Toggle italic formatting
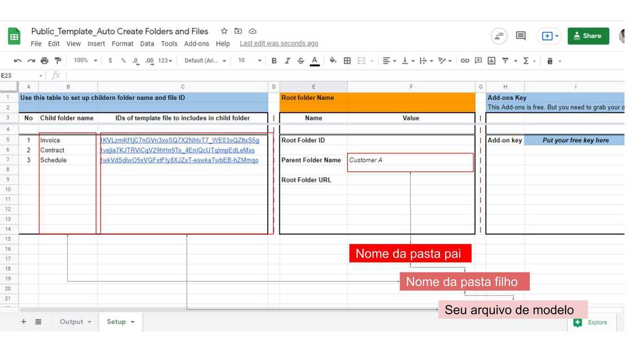This screenshot has height=351, width=644. (288, 61)
